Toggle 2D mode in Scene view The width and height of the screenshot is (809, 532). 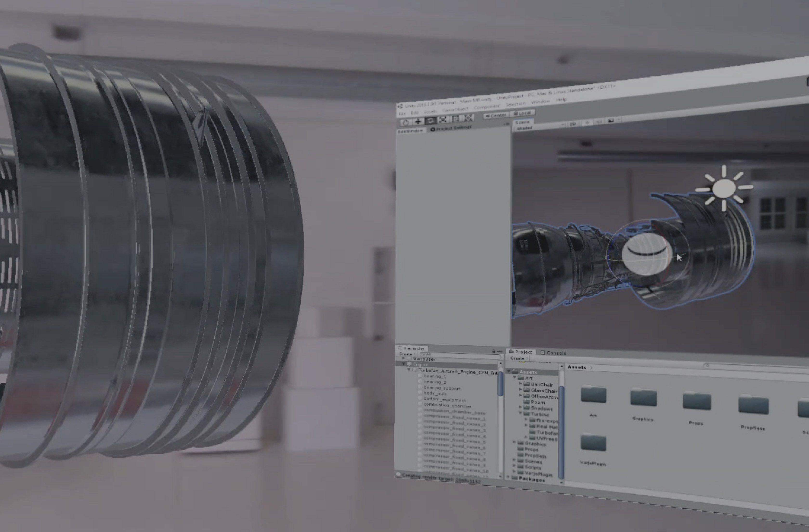point(573,124)
